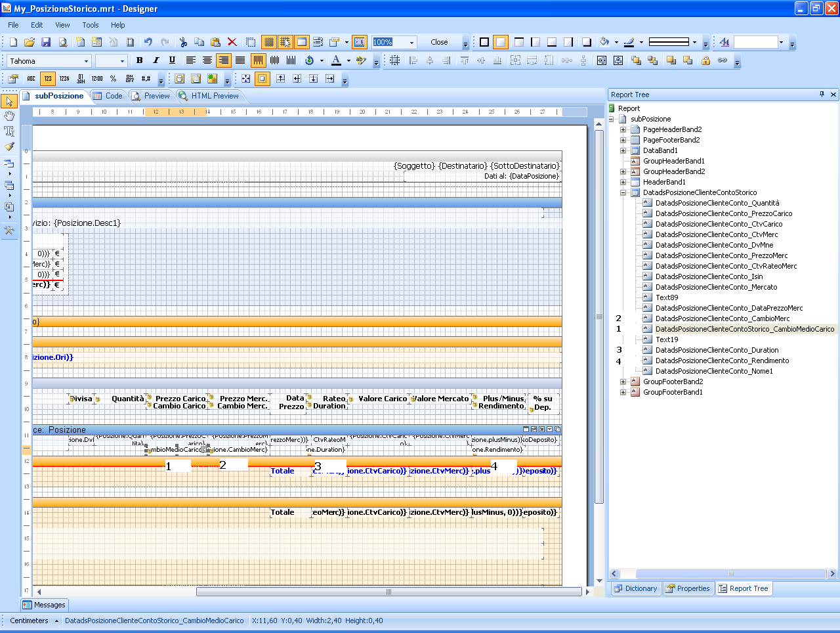Open the Help menu
The width and height of the screenshot is (840, 633).
(118, 25)
